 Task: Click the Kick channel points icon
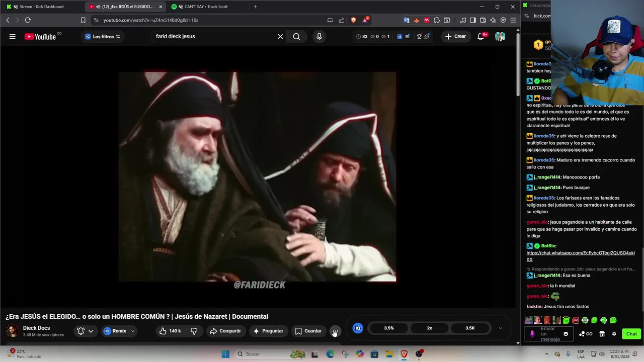(x=586, y=334)
